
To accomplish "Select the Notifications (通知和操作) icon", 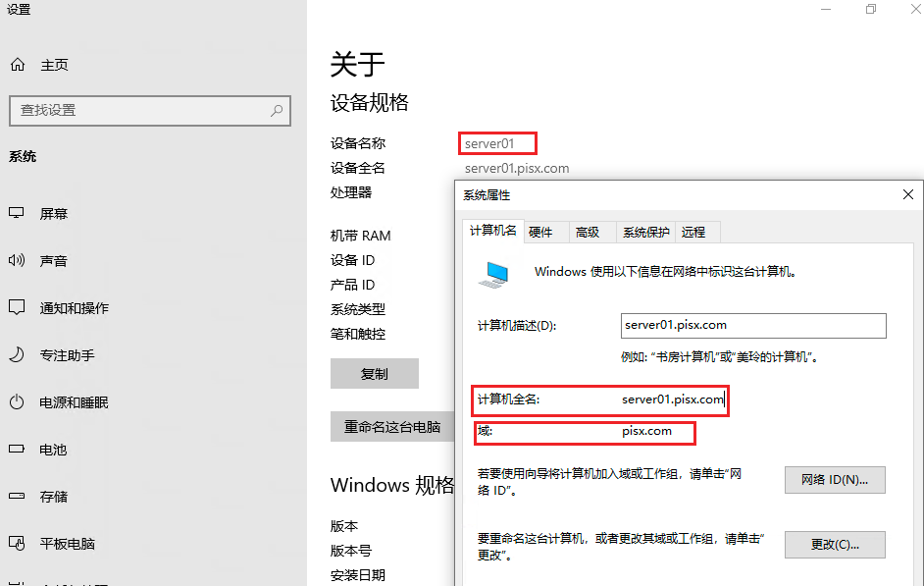I will pos(17,308).
